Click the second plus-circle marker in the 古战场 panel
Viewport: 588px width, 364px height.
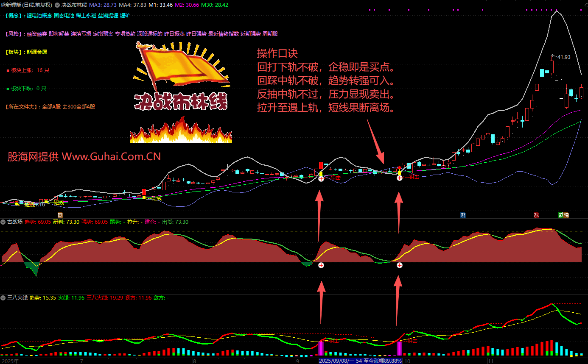(x=400, y=265)
